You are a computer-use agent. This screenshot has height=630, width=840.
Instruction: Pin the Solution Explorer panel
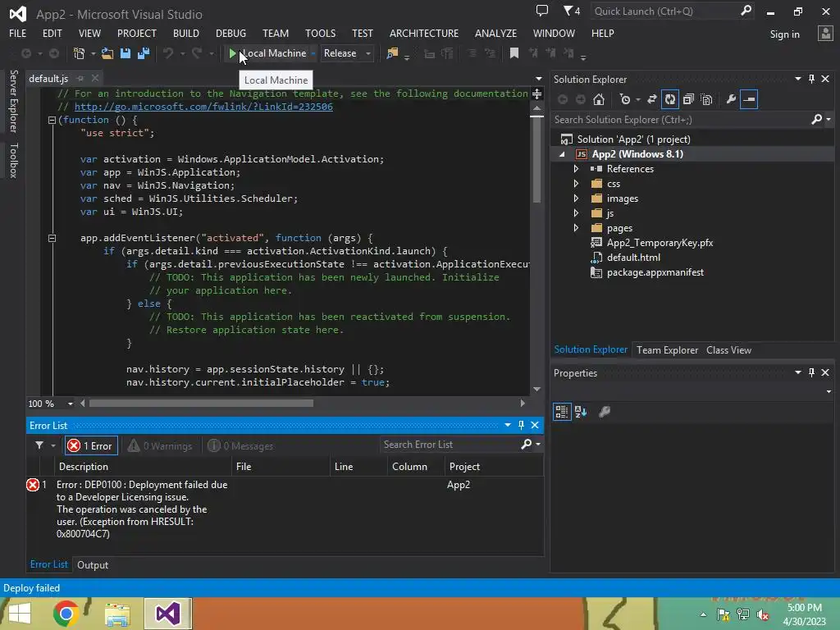click(811, 80)
